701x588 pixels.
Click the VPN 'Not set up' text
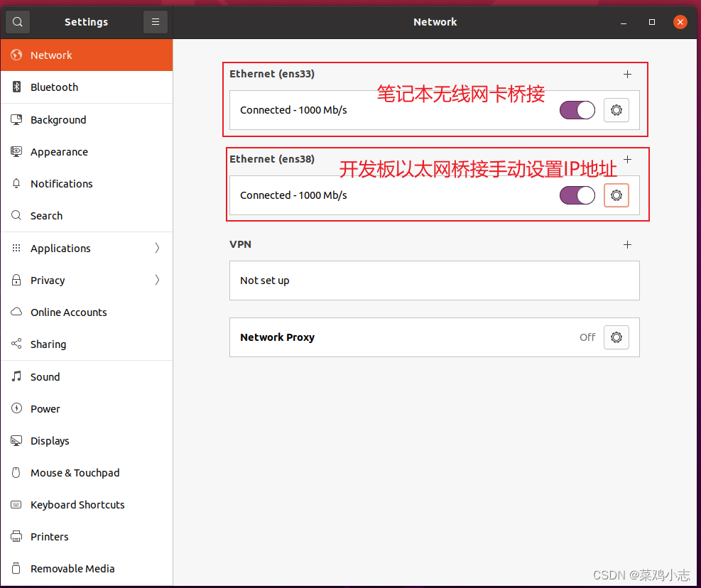pyautogui.click(x=265, y=281)
